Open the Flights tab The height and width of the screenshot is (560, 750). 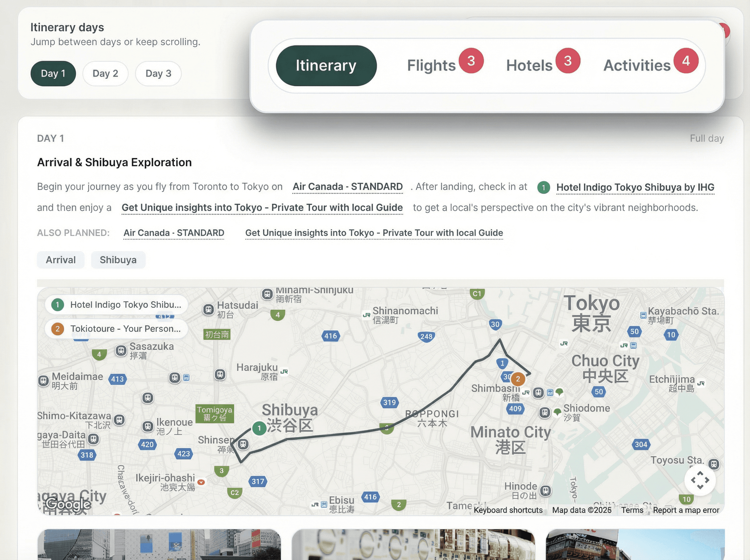coord(431,65)
